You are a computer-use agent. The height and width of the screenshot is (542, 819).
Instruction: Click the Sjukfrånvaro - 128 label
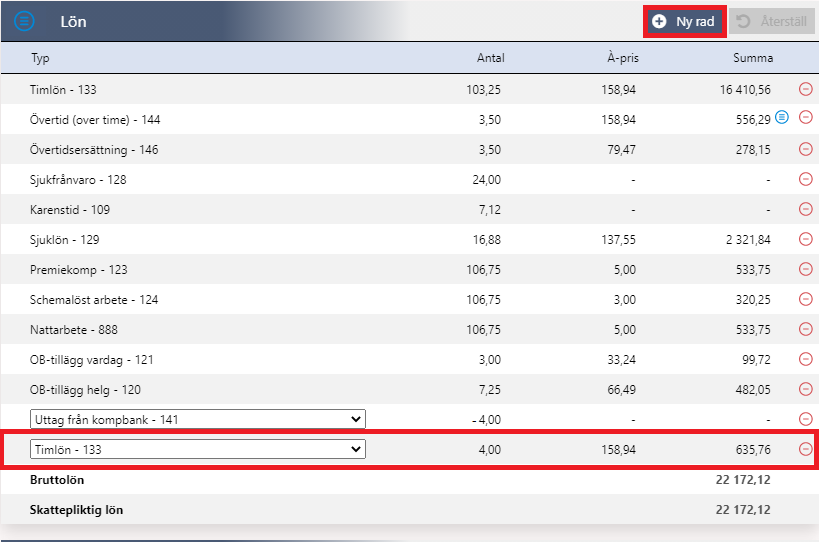78,180
